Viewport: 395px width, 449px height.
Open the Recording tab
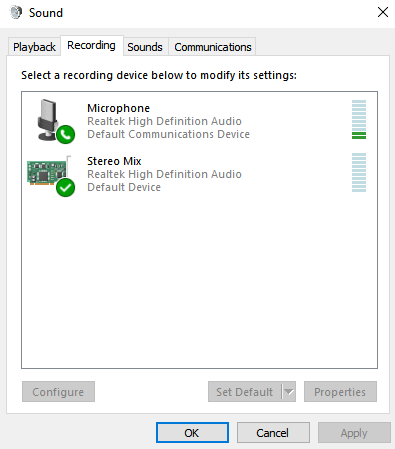point(91,45)
